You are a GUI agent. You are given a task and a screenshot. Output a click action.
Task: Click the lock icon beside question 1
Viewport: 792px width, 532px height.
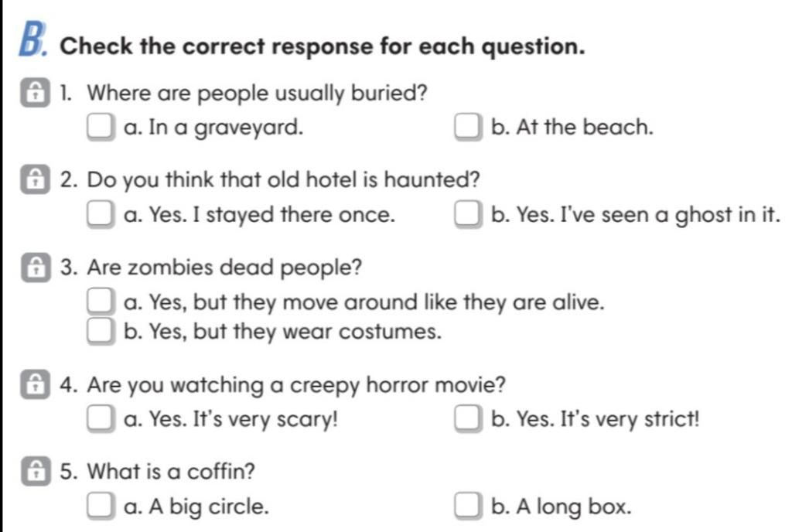coord(35,92)
